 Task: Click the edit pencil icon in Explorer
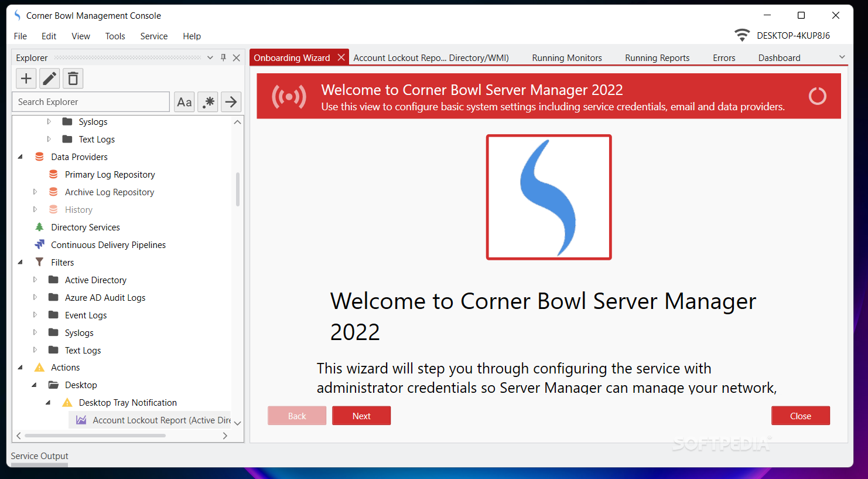50,78
